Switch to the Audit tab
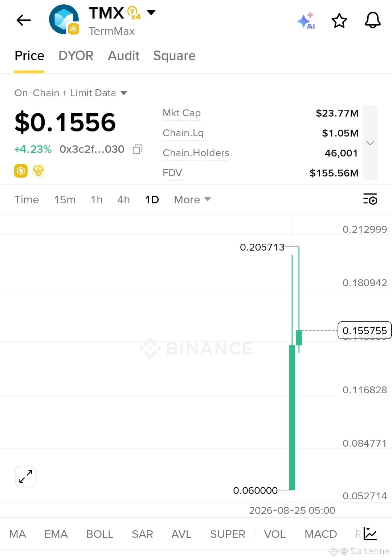The width and height of the screenshot is (392, 560). point(123,56)
